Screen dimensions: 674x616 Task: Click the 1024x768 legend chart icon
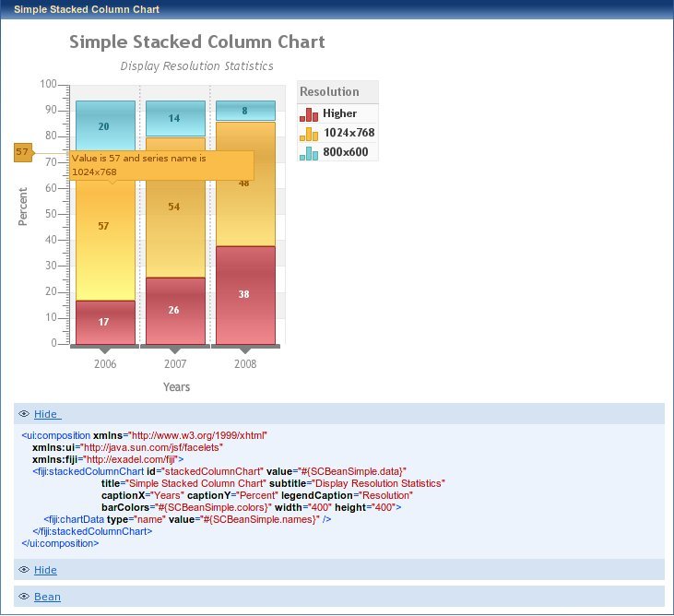point(310,134)
